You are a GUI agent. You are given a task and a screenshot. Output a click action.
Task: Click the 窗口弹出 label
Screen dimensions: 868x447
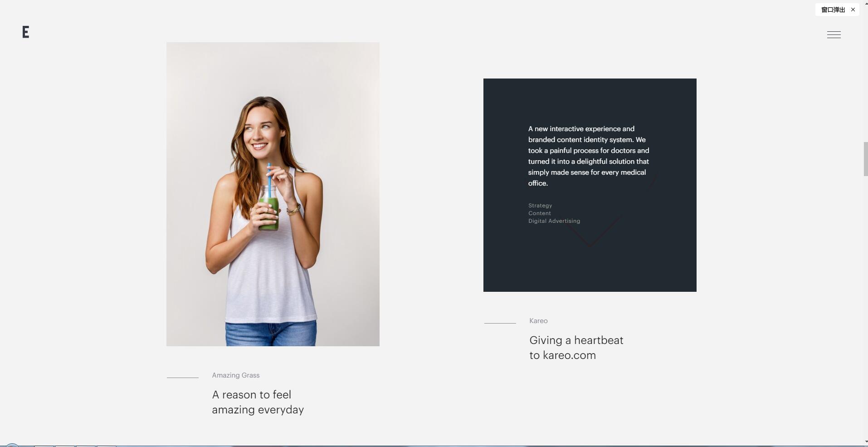pos(833,10)
